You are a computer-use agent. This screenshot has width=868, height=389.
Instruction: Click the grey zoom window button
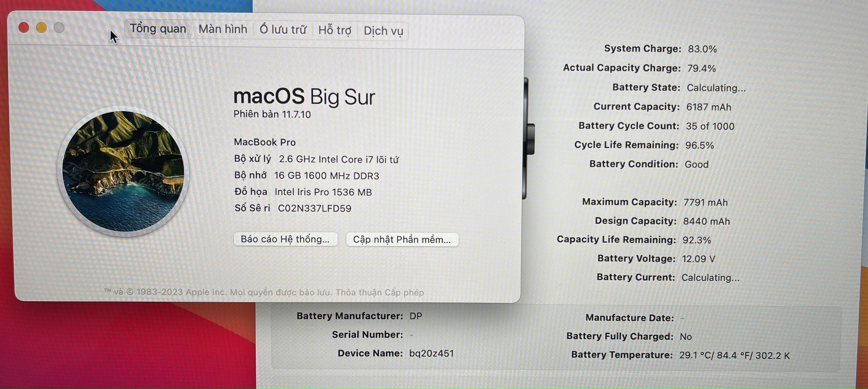[x=59, y=28]
